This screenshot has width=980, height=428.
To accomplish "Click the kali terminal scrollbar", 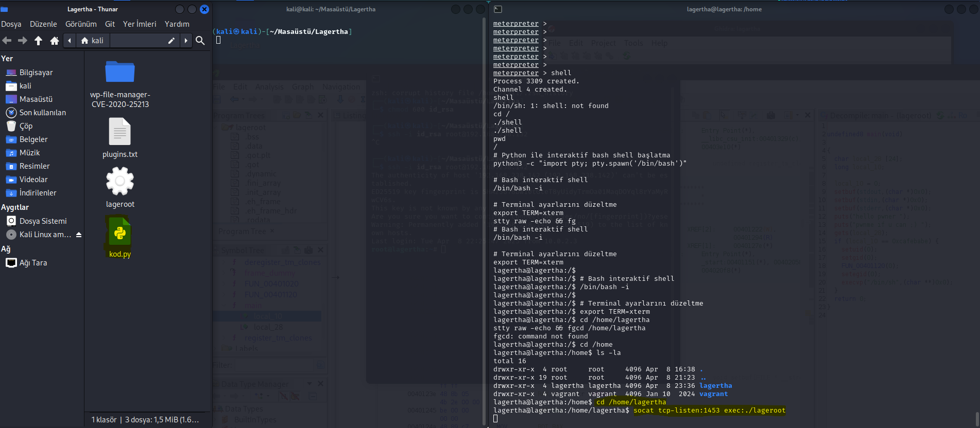I will point(484,221).
